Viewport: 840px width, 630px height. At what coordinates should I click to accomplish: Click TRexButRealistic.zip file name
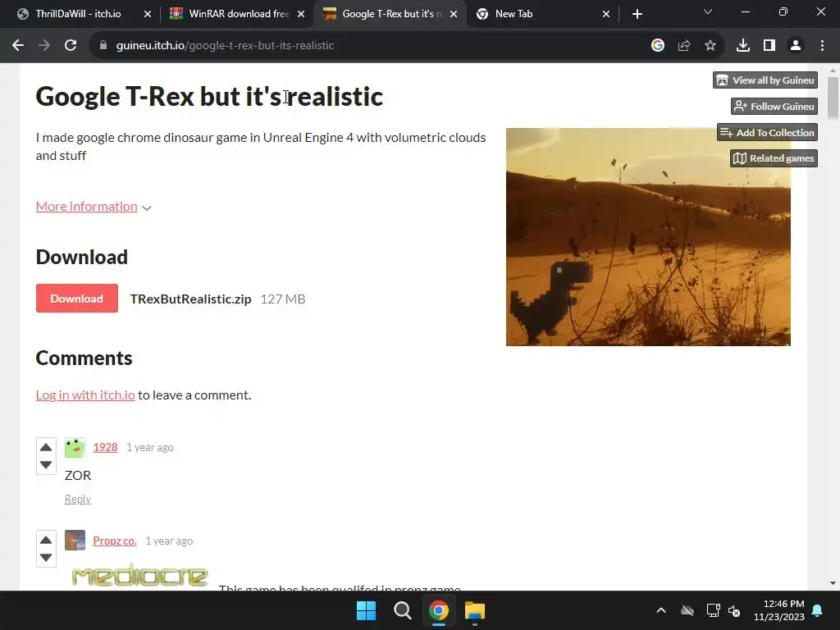click(190, 299)
